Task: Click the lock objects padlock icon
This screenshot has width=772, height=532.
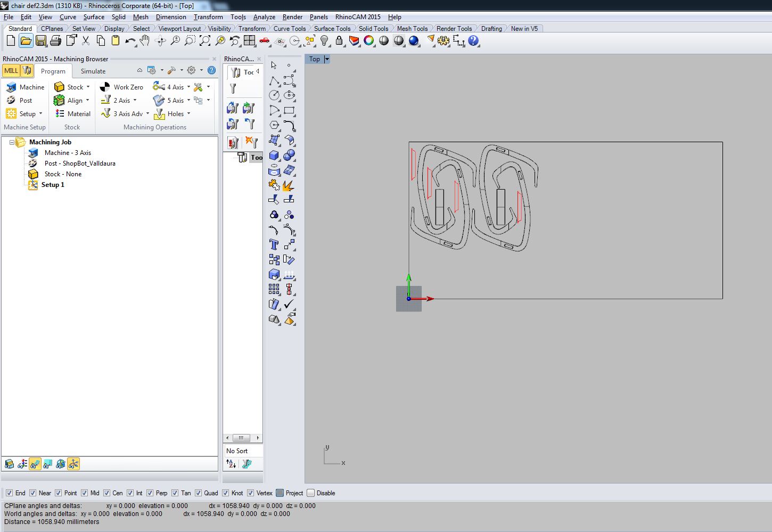Action: click(x=339, y=41)
